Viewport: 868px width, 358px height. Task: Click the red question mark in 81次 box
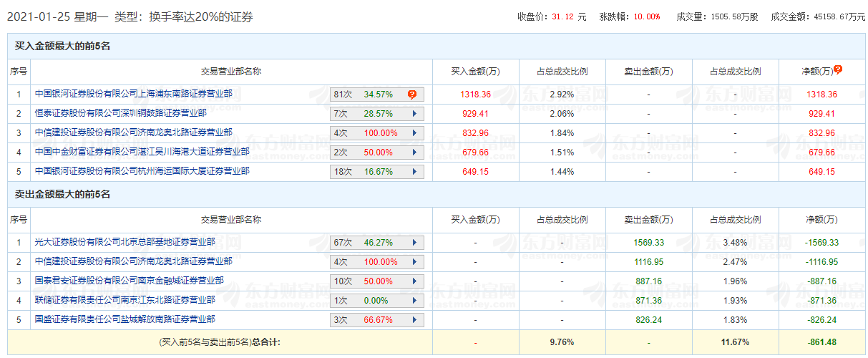coord(412,94)
